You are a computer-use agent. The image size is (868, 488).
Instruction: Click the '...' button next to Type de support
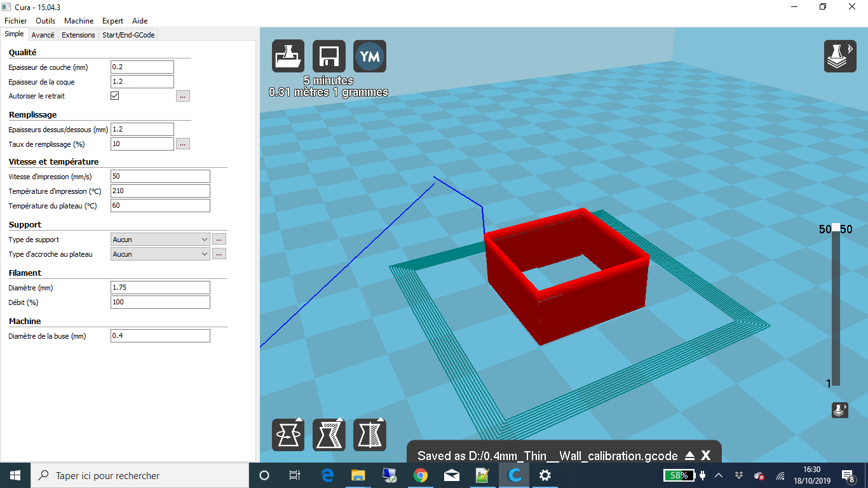point(219,240)
